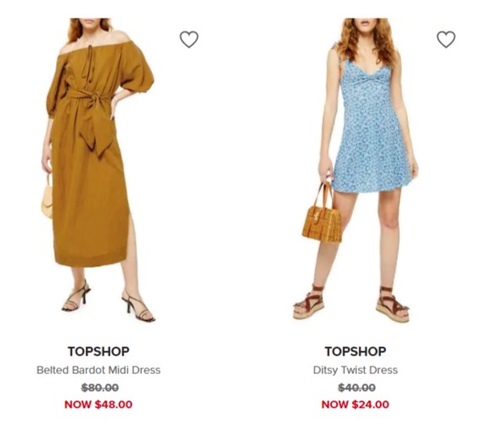Viewport: 504px width, 439px height.
Task: Favorite the Belted Bardot Midi Dress with the heart
Action: tap(189, 40)
